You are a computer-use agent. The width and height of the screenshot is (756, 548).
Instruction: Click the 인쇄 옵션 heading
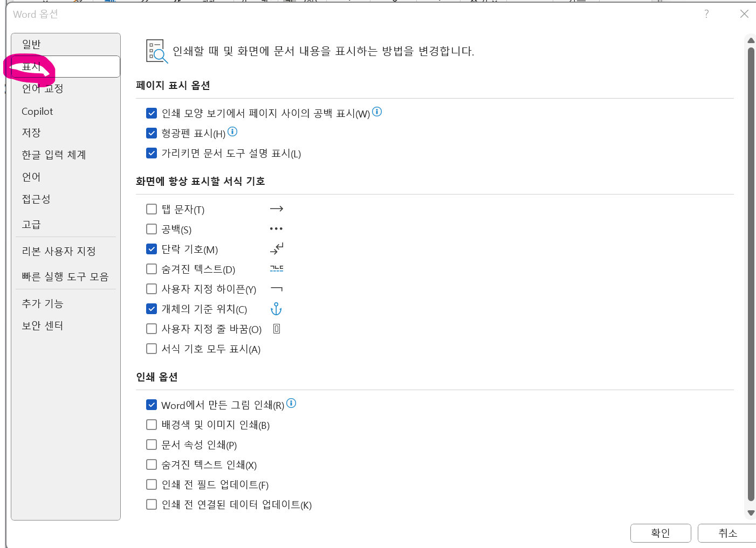pos(157,377)
